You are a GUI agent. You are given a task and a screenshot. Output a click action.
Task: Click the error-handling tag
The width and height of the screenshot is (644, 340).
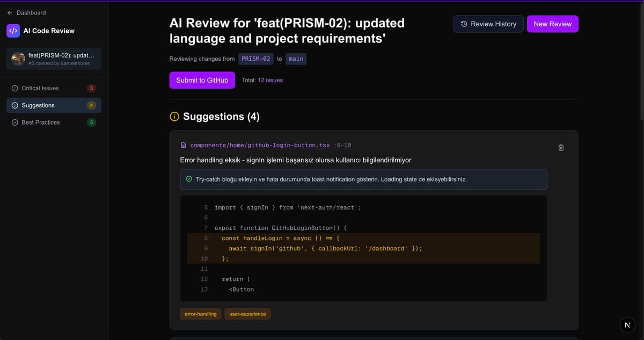click(200, 314)
